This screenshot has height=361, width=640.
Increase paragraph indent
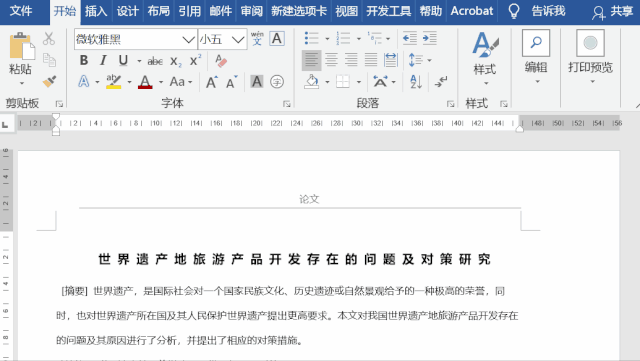[429, 38]
